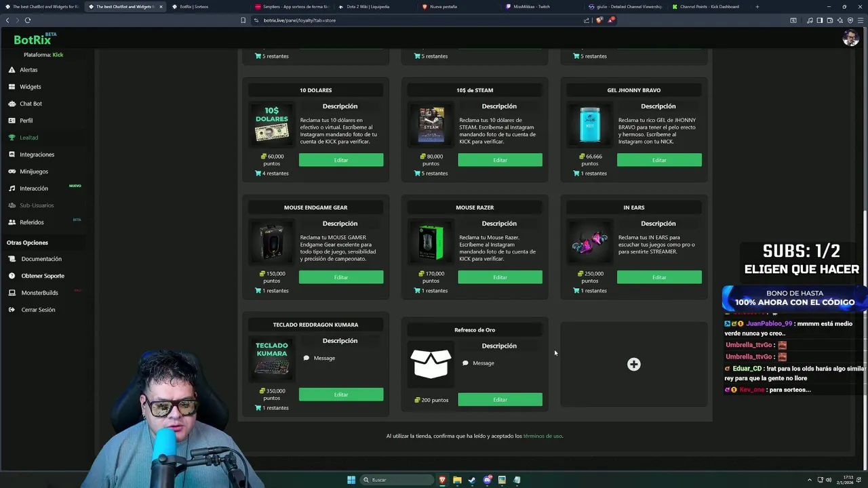The width and height of the screenshot is (868, 488).
Task: Click the Teclado Kumara product image
Action: pos(272,359)
